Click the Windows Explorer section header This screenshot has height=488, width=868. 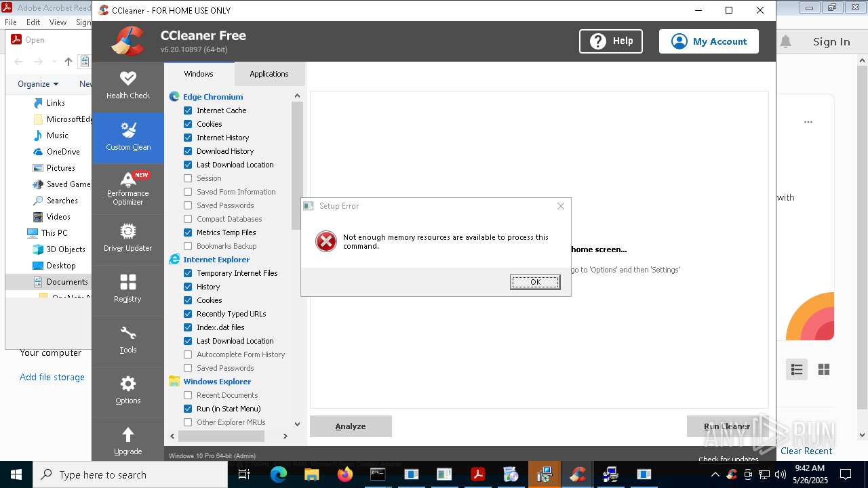pos(217,382)
